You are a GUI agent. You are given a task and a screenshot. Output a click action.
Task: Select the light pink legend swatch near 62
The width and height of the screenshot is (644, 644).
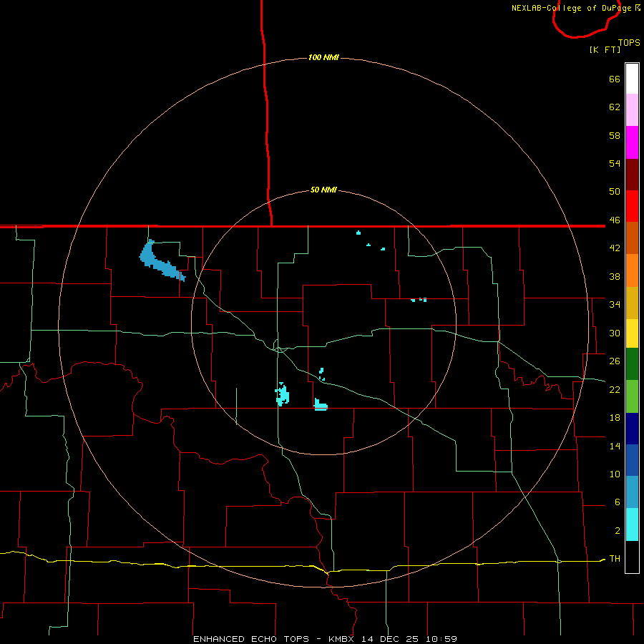coord(632,110)
